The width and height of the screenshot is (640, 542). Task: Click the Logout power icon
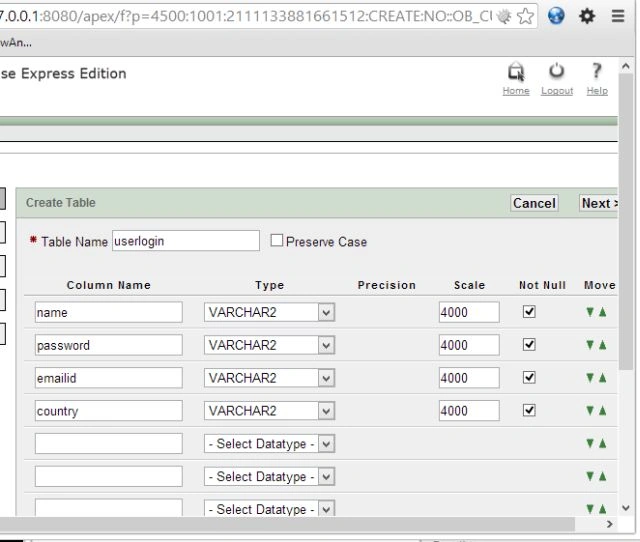click(x=556, y=71)
